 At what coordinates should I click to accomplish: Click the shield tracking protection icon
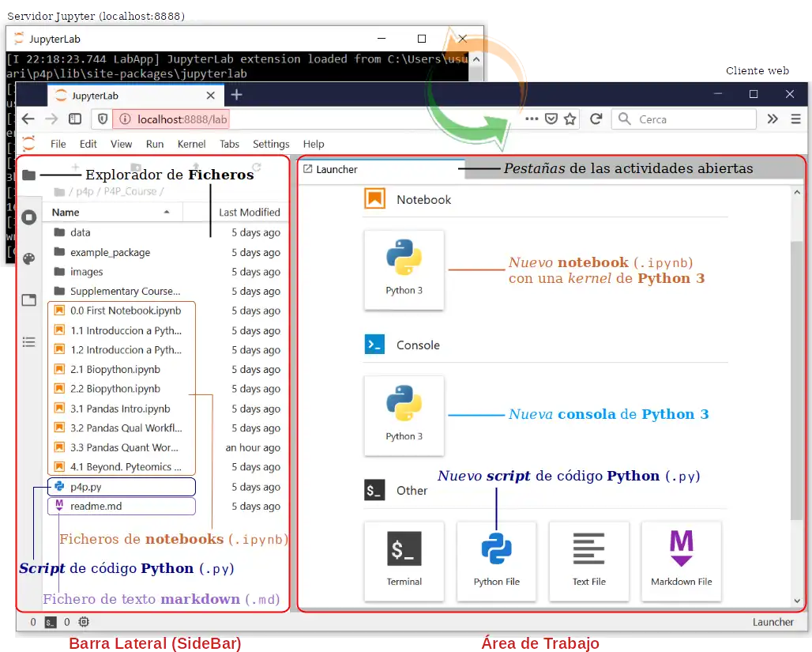click(103, 119)
